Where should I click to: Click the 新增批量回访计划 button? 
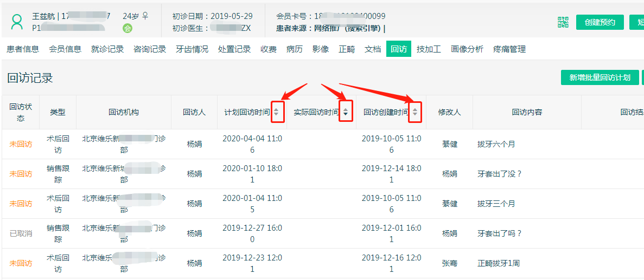click(600, 77)
